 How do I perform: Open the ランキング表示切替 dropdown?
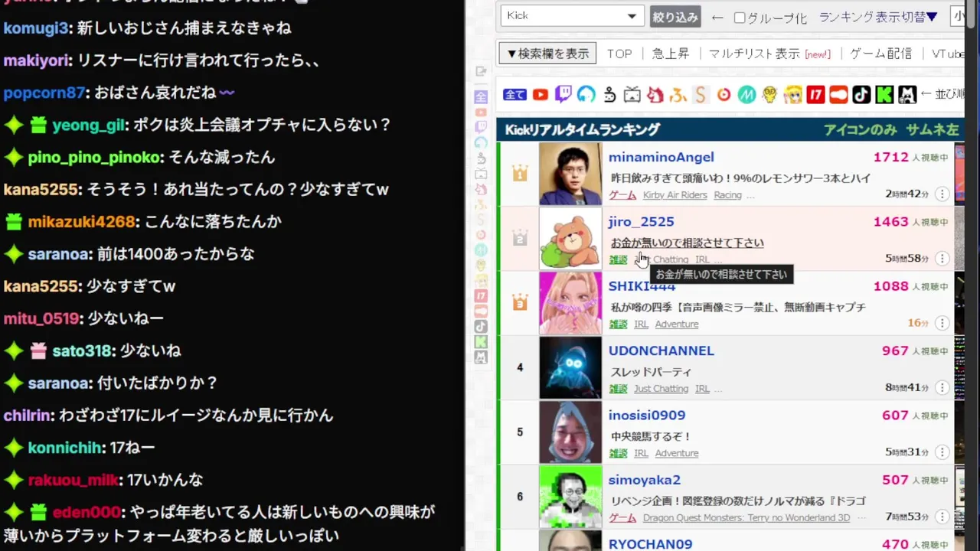click(878, 17)
